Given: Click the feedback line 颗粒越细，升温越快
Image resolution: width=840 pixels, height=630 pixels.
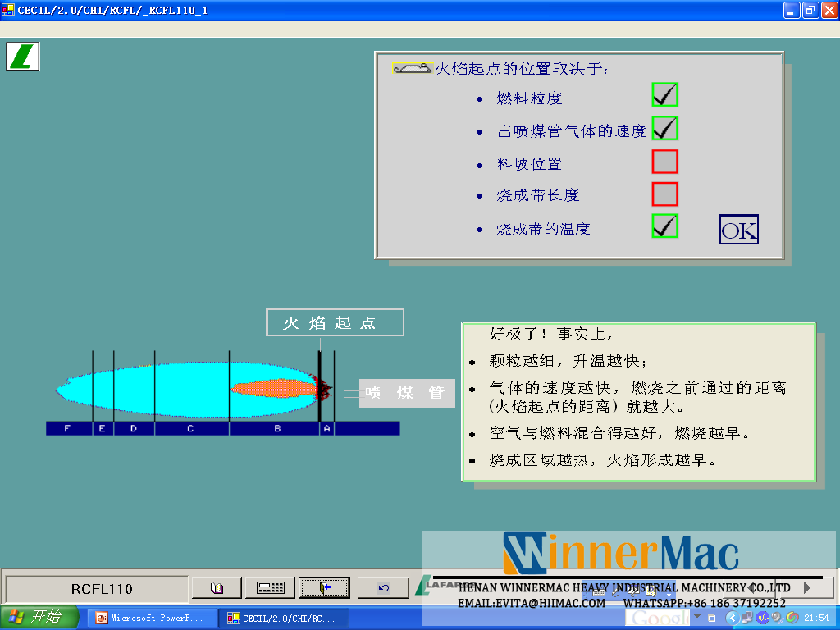Looking at the screenshot, I should (x=568, y=361).
